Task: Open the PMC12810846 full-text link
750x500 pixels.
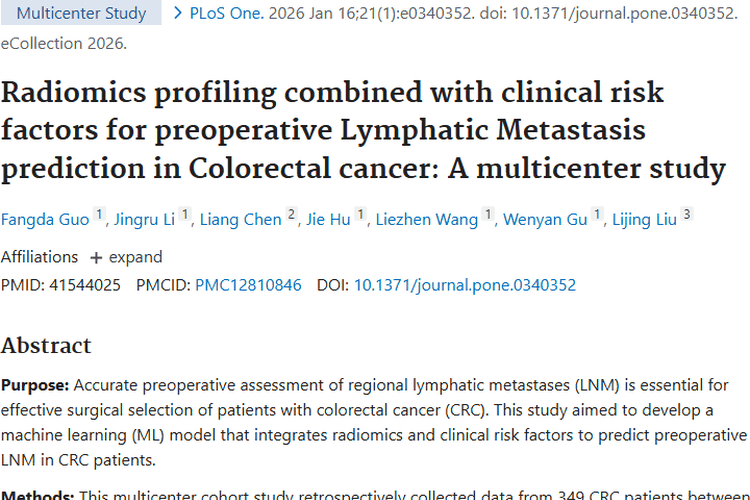Action: click(248, 285)
